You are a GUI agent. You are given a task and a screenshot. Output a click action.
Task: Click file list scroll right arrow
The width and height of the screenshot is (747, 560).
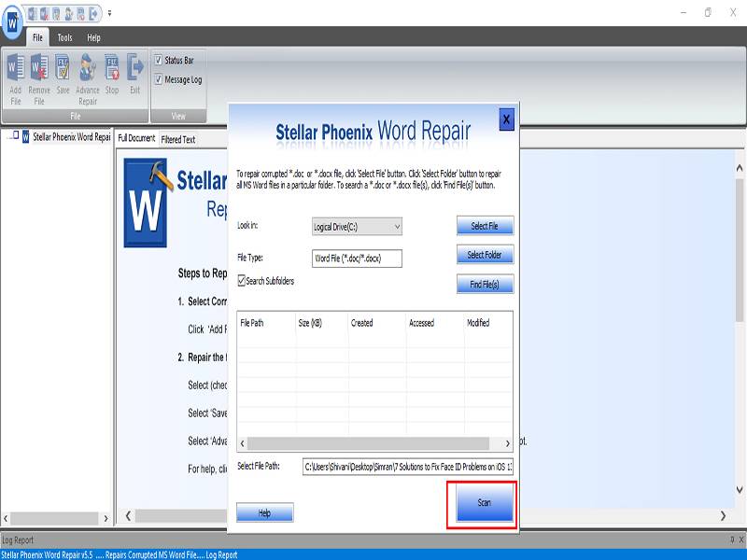[507, 444]
